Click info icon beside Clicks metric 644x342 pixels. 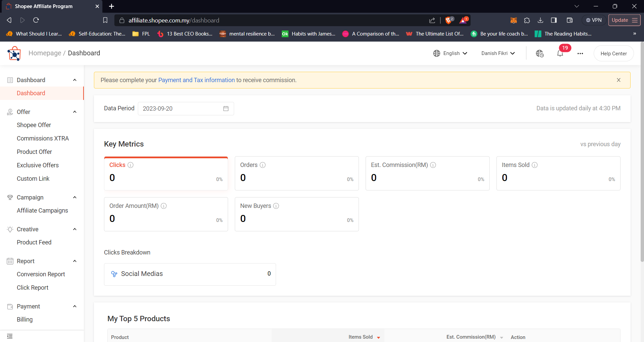[x=130, y=165]
